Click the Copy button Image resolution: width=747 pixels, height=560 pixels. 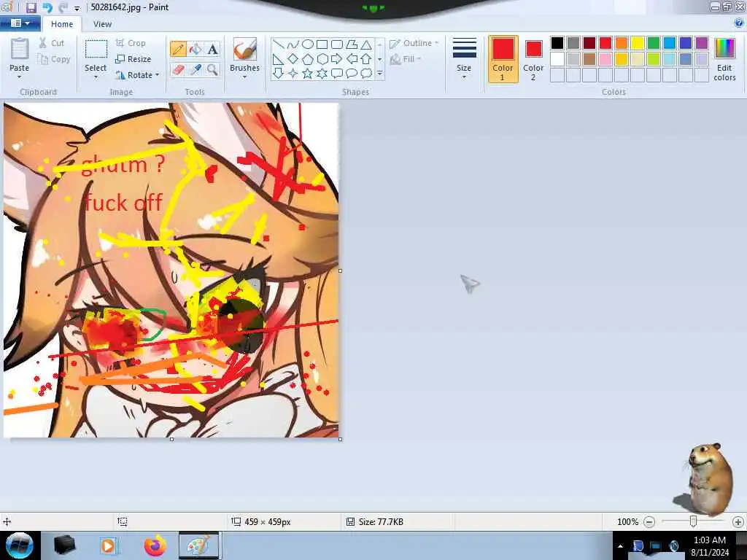tap(54, 60)
